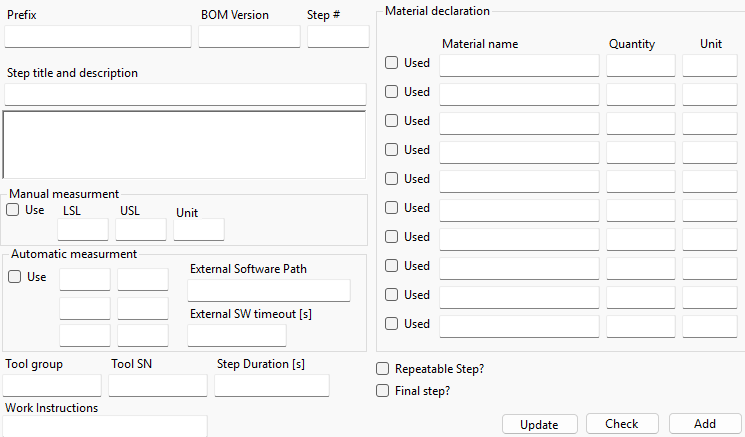The width and height of the screenshot is (745, 437).
Task: Check the first Used material checkbox
Action: tap(392, 63)
